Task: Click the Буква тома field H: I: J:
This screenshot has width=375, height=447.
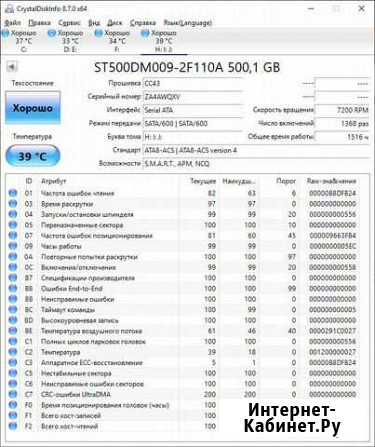Action: tap(193, 137)
